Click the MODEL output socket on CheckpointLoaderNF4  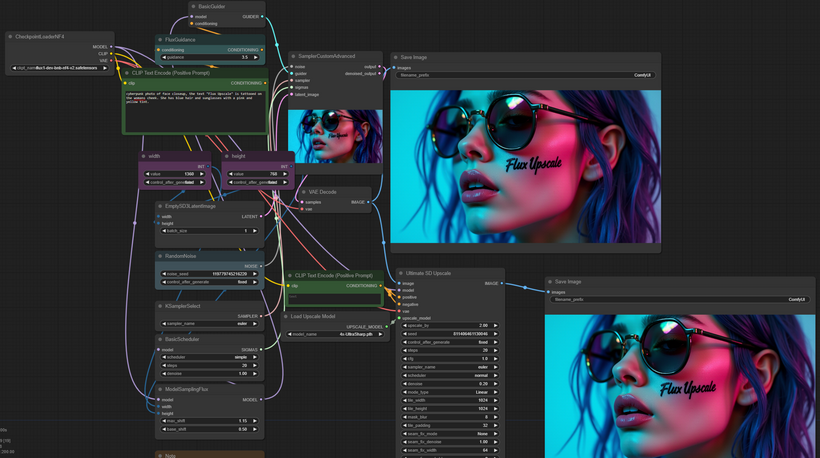pyautogui.click(x=112, y=46)
